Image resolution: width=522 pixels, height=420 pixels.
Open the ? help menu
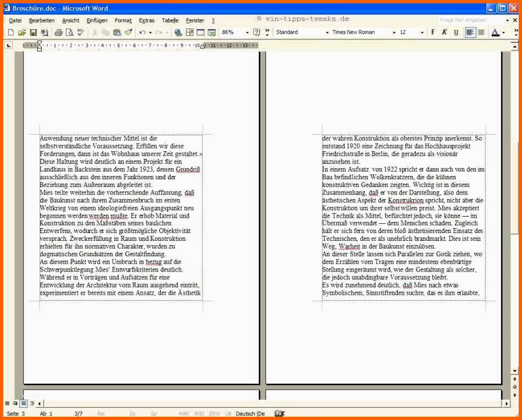[213, 21]
